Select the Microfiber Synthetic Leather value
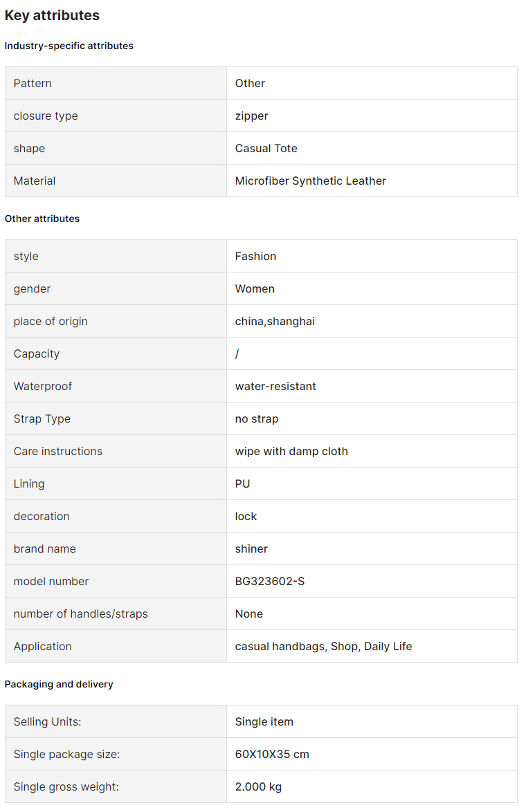The width and height of the screenshot is (526, 812). pyautogui.click(x=311, y=181)
